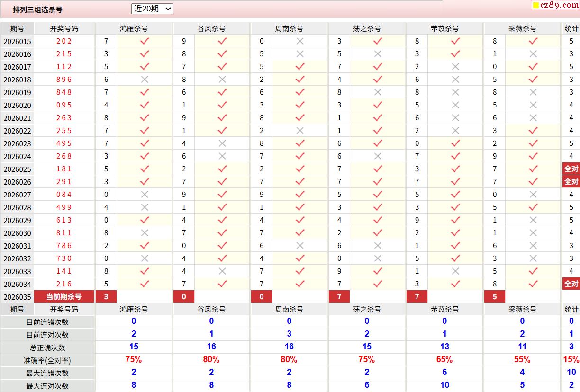This screenshot has height=392, width=580.
Task: Click the red 当前期杀号 label in row 2026035
Action: tap(64, 297)
